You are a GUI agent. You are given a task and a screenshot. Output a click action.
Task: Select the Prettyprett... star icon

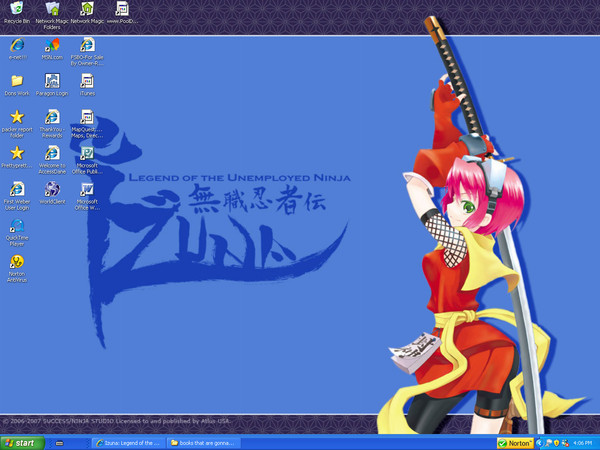click(x=17, y=157)
